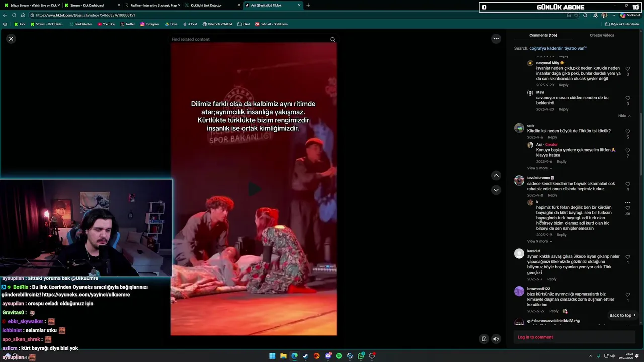Open File Explorer from taskbar
This screenshot has width=644, height=362.
(283, 356)
